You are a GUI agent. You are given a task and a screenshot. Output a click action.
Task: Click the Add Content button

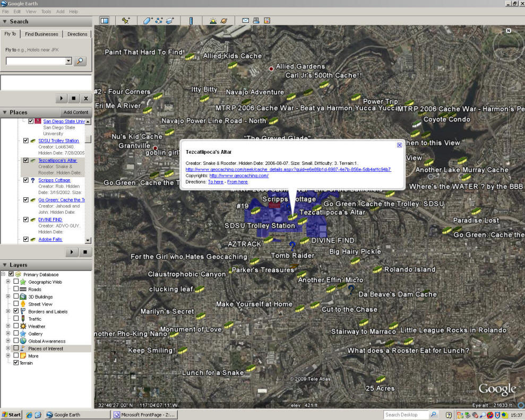[x=76, y=112]
